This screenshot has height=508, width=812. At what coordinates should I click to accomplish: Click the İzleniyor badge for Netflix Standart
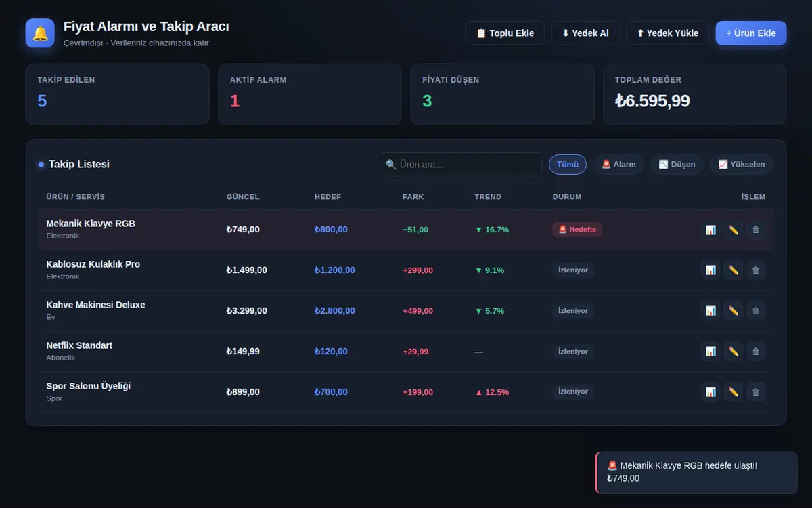click(573, 352)
